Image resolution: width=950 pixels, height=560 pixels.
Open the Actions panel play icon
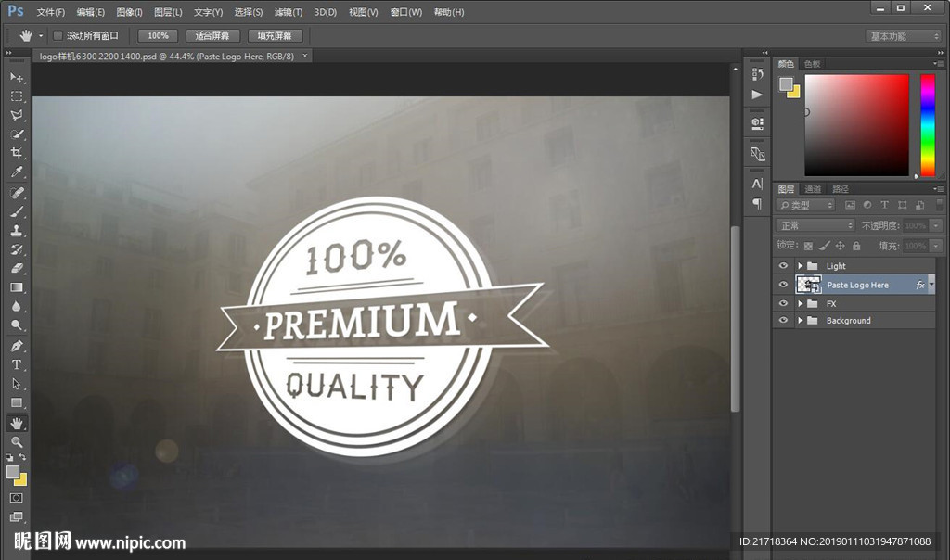(x=757, y=95)
